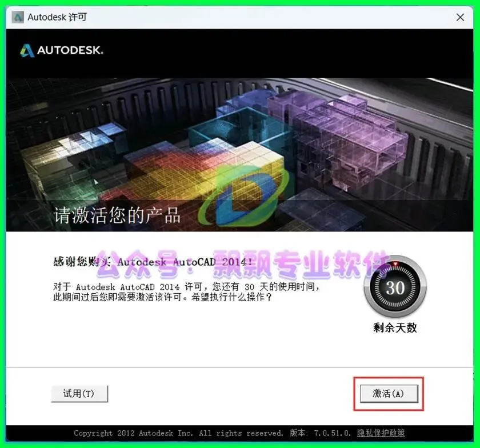The image size is (480, 448).
Task: Click the 版本: 7.0.51.0 version text
Action: pos(321,433)
